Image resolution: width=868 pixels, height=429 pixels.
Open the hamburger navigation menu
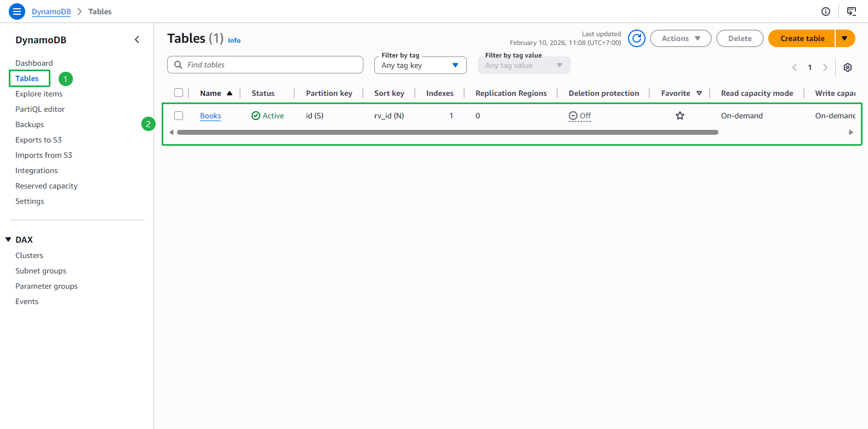pos(17,11)
